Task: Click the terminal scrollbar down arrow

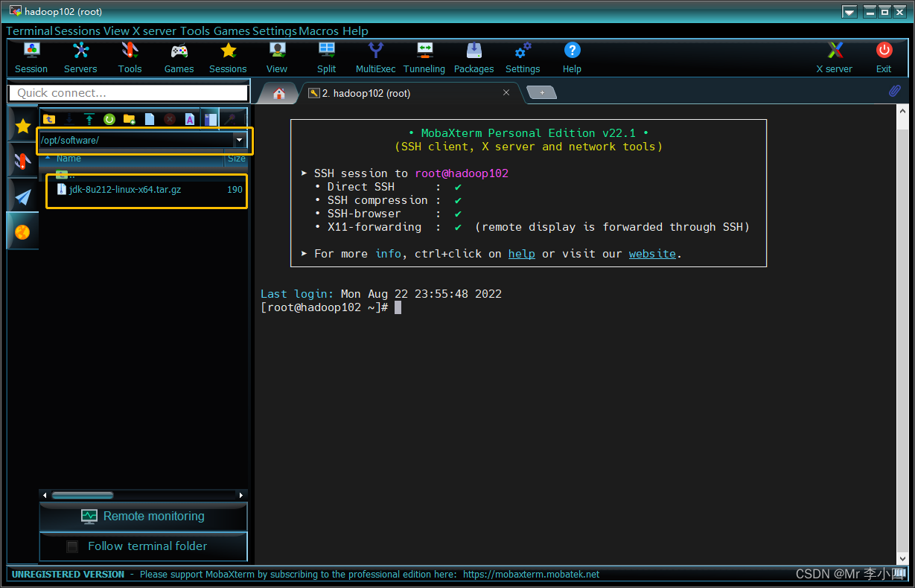Action: tap(902, 558)
